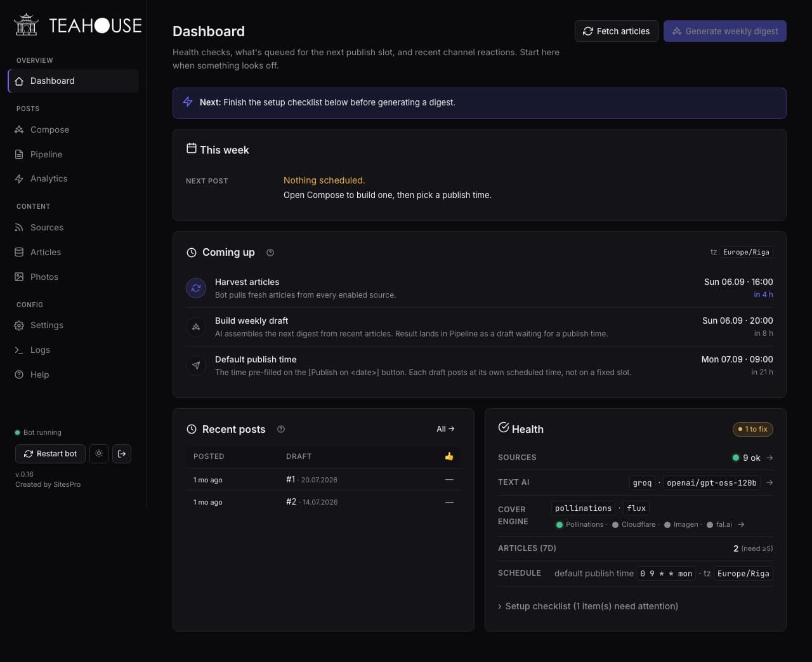This screenshot has height=662, width=812.
Task: Expand the Setup checklist section
Action: 588,606
